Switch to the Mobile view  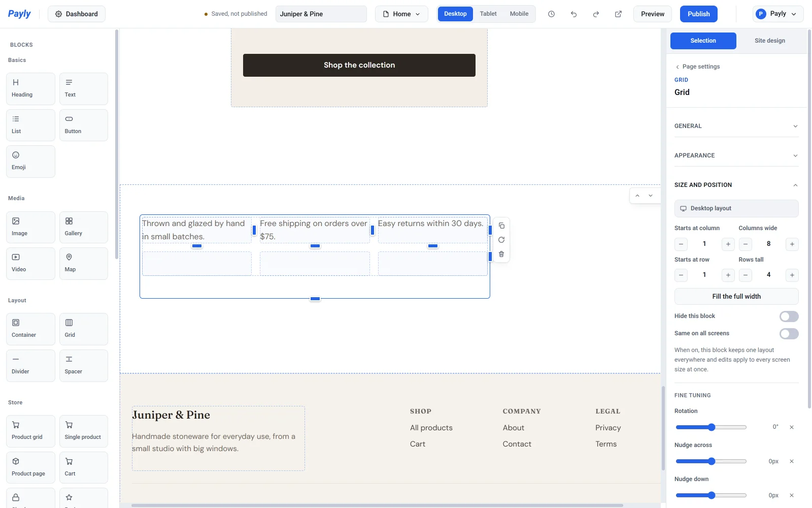click(519, 14)
